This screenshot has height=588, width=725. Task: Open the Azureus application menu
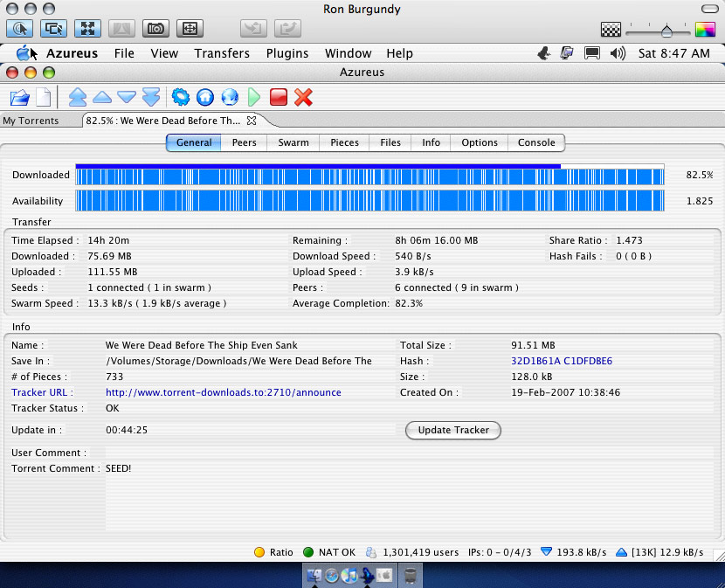tap(72, 53)
